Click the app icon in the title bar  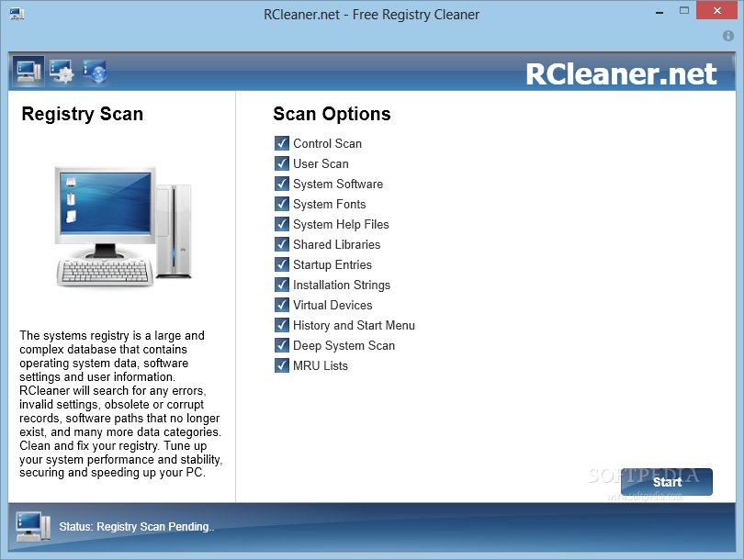(17, 14)
